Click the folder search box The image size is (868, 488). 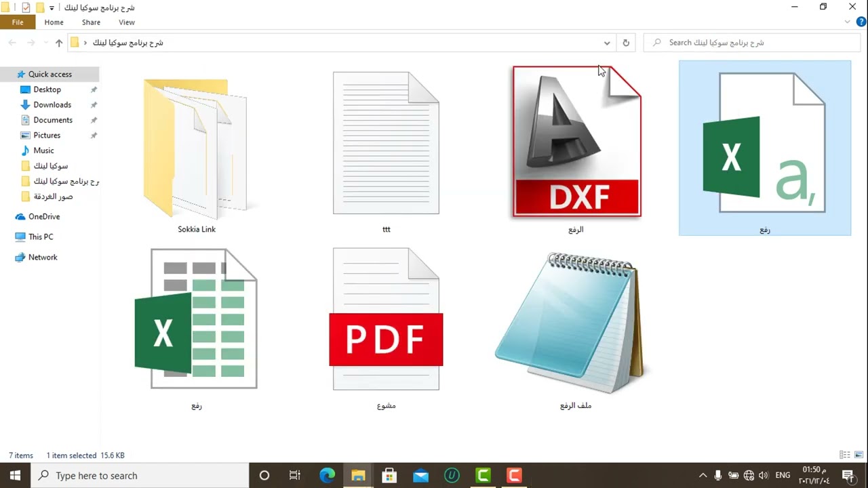tap(752, 43)
